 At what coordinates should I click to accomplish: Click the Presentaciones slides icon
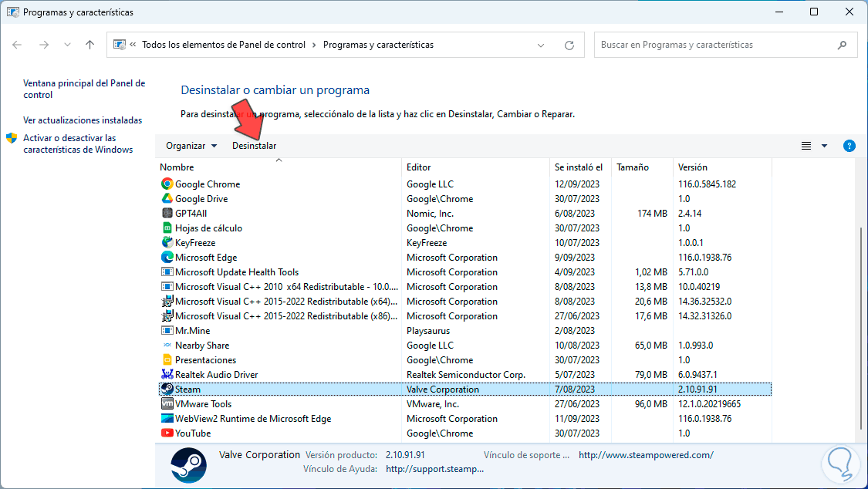click(x=167, y=359)
